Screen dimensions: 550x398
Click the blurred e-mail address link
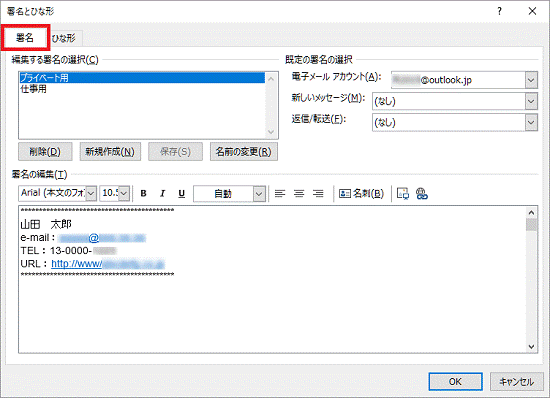(102, 238)
